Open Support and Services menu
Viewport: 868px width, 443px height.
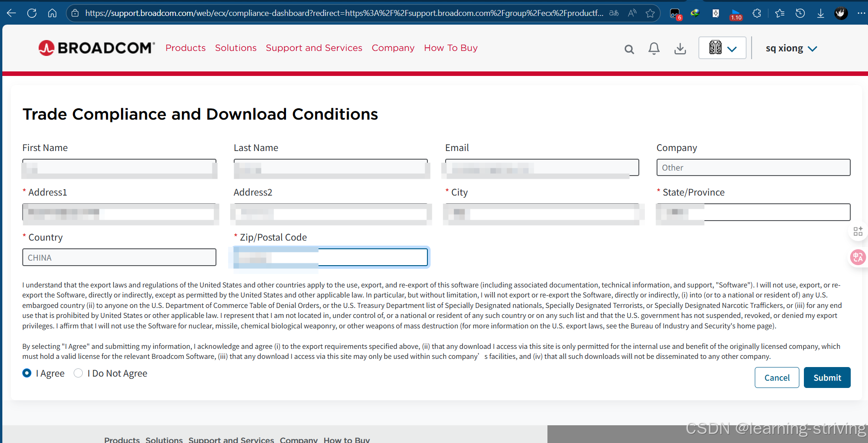click(x=314, y=48)
